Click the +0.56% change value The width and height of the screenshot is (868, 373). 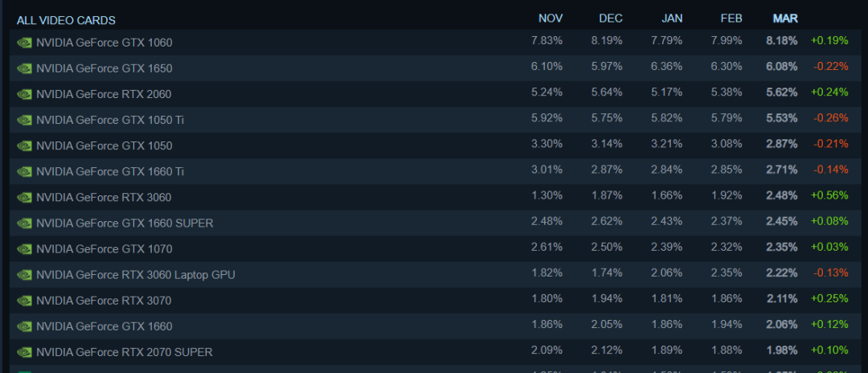click(x=829, y=195)
